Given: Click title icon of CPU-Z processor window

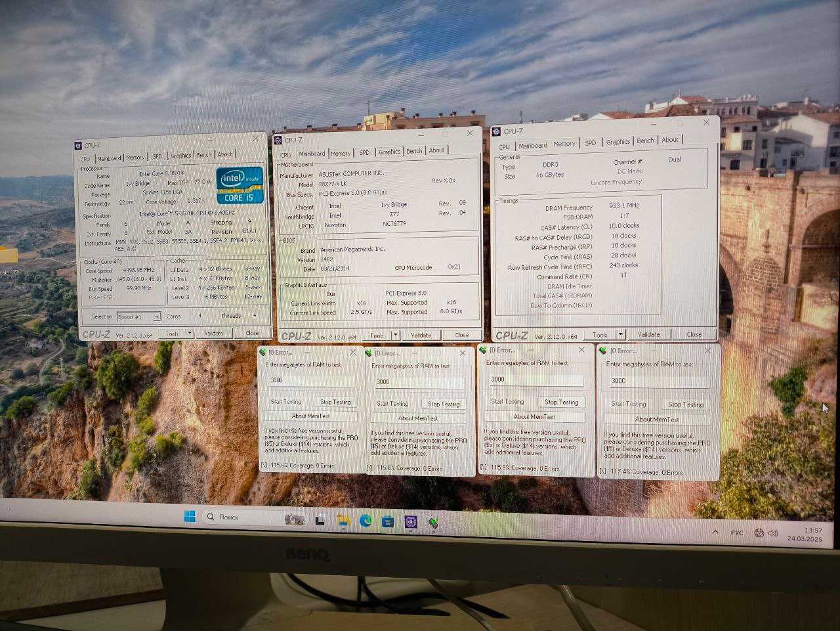Looking at the screenshot, I should pos(77,146).
